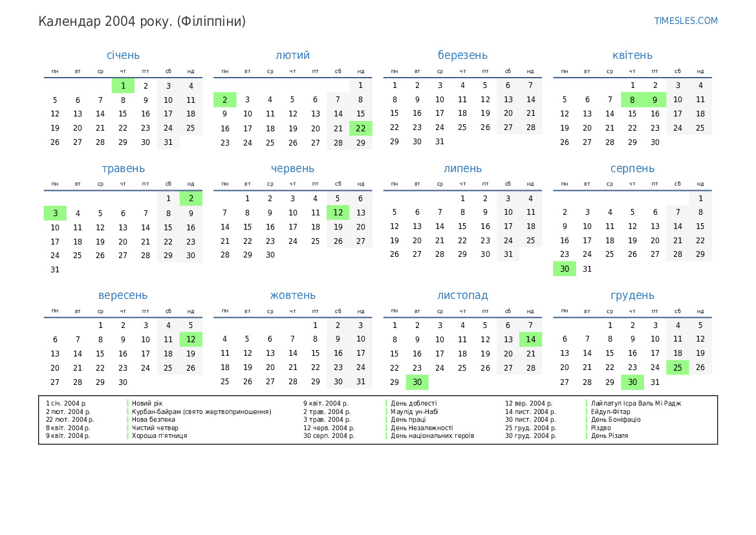This screenshot has width=756, height=535.
Task: Select highlighted January 1 holiday cell
Action: 123,85
